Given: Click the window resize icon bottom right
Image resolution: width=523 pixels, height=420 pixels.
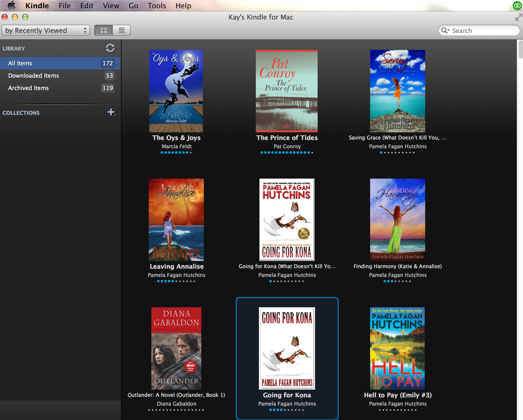Looking at the screenshot, I should click(x=517, y=17).
